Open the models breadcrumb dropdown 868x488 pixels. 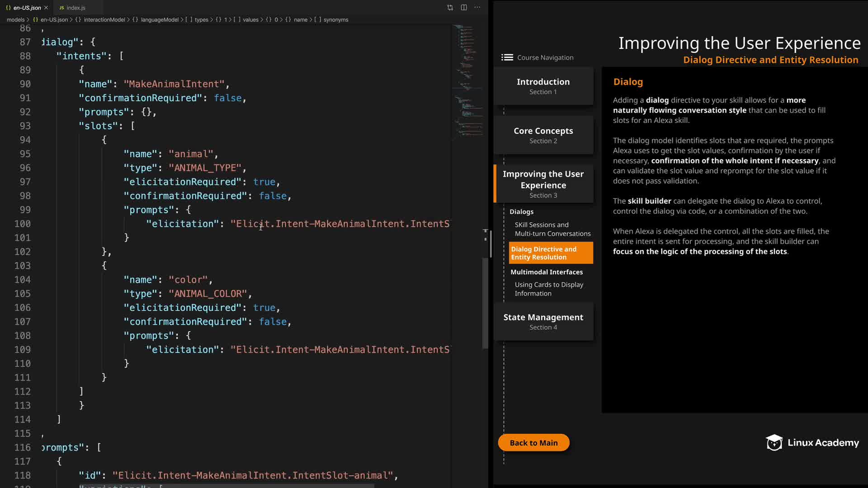(15, 20)
